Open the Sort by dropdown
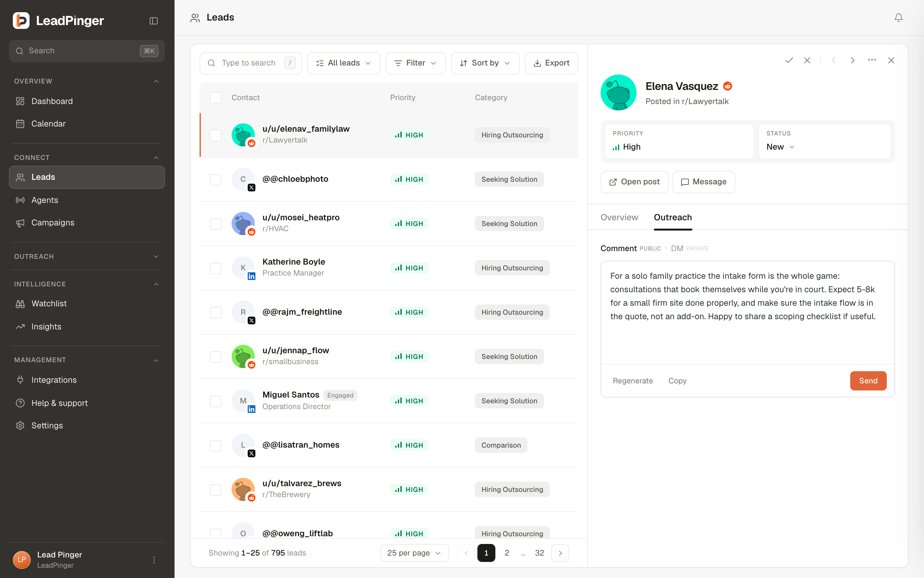Image resolution: width=924 pixels, height=578 pixels. pyautogui.click(x=485, y=63)
